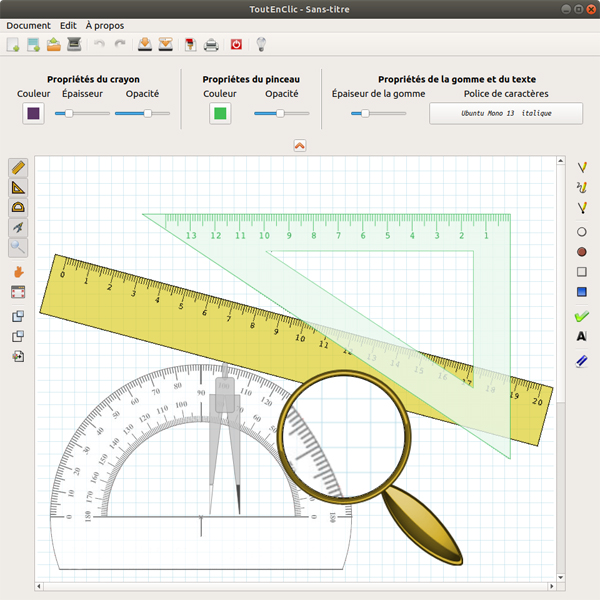Select the compass tool icon
This screenshot has height=600, width=600.
[x=18, y=227]
